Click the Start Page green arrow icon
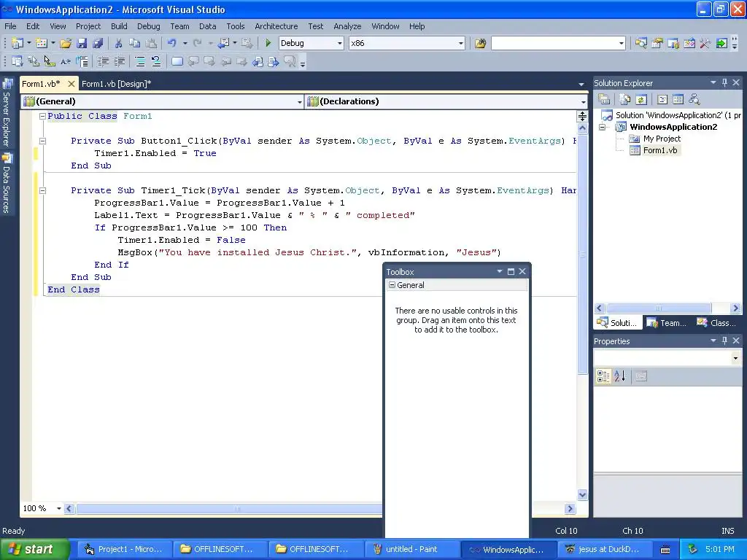747x560 pixels. (721, 43)
